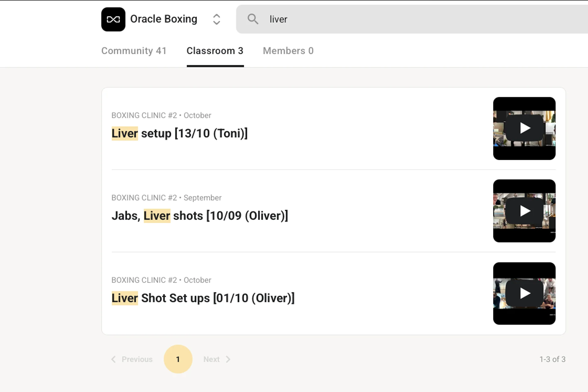The image size is (588, 392).
Task: Select the Classroom tab
Action: point(215,51)
